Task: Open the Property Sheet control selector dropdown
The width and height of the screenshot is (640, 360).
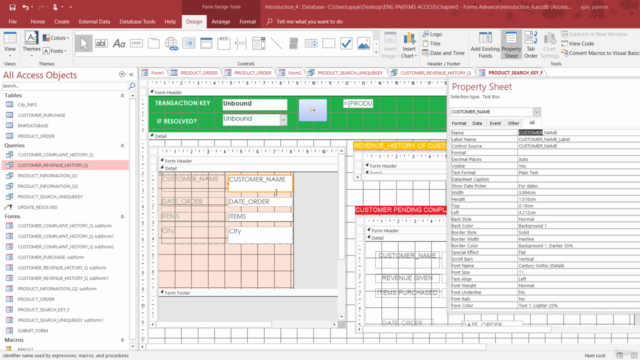Action: 536,112
